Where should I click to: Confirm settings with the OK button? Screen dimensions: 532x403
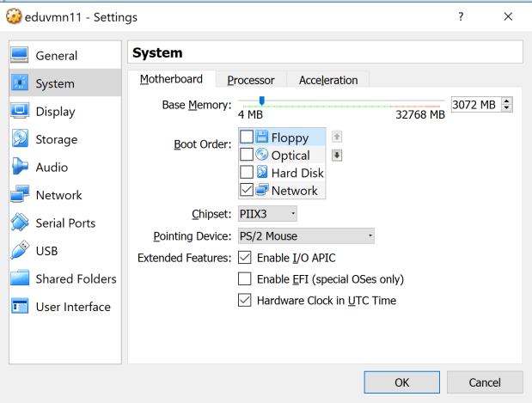point(401,382)
